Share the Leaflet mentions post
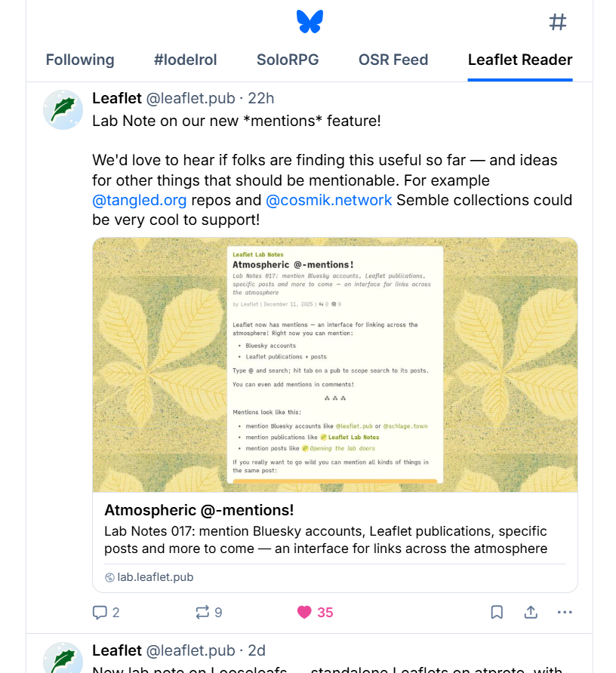Viewport: 616px width, 673px height. (x=531, y=613)
